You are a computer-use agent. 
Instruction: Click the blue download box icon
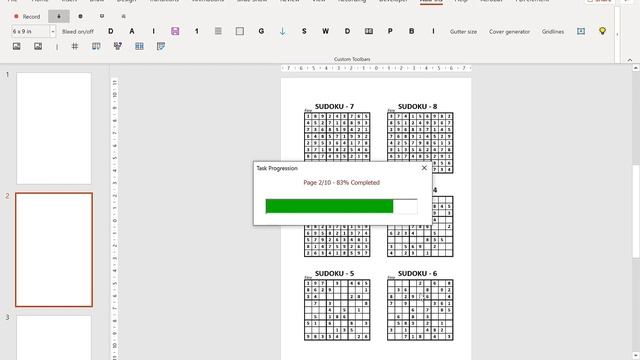[x=581, y=31]
